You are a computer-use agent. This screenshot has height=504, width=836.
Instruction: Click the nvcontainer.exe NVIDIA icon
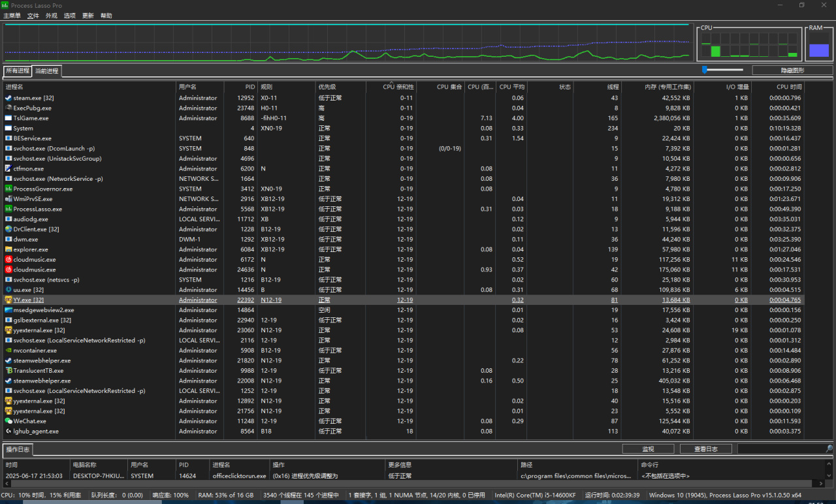click(8, 351)
